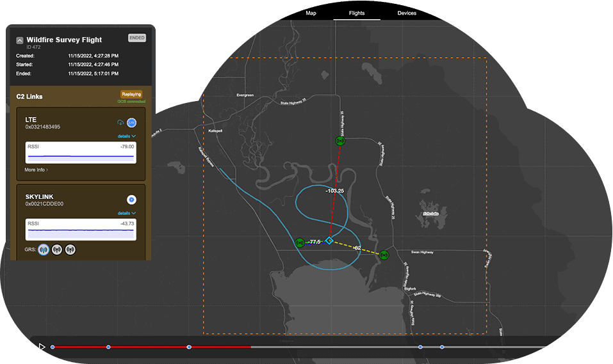Select the first highlighted GRS station icon
The height and width of the screenshot is (364, 613).
[x=44, y=249]
